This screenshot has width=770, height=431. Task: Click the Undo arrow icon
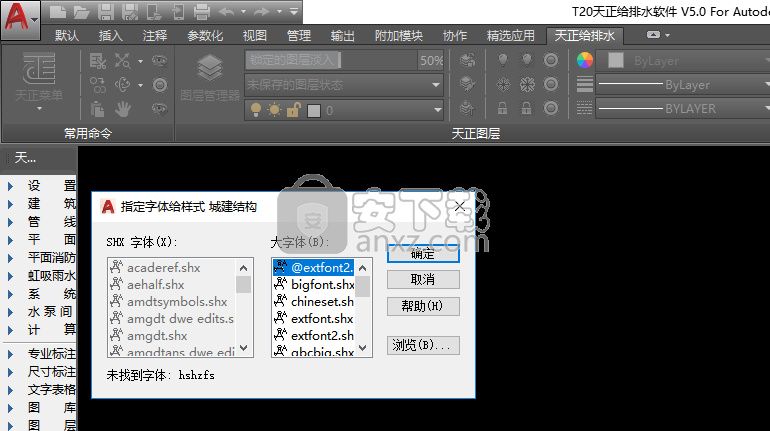(x=226, y=11)
